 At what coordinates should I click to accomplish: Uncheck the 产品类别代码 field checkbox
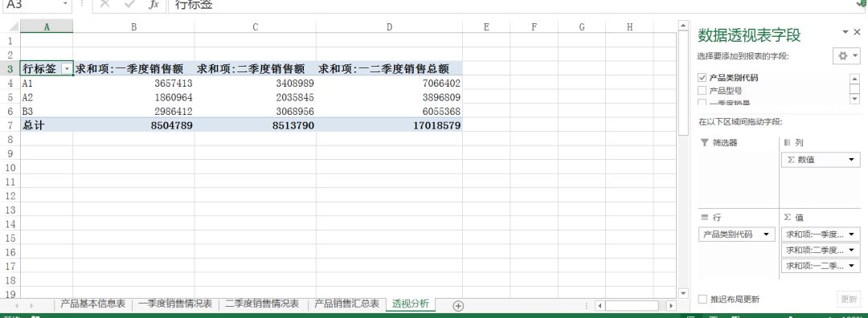point(702,77)
